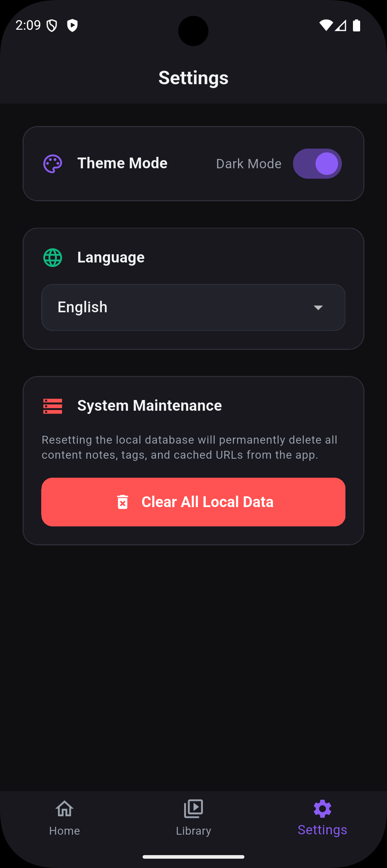Toggle the Dark Mode switch off

[317, 164]
